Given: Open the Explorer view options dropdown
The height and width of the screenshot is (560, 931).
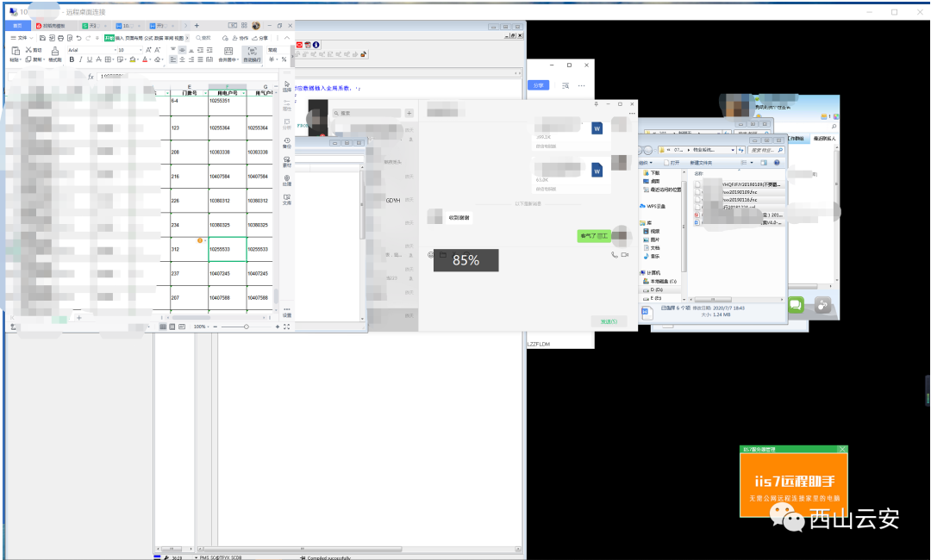Looking at the screenshot, I should coord(752,163).
